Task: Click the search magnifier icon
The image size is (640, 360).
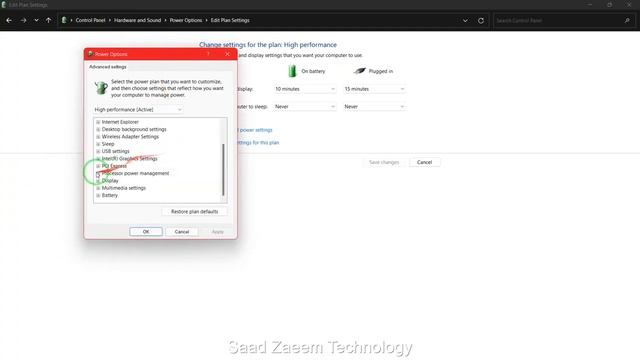Action: click(x=627, y=20)
